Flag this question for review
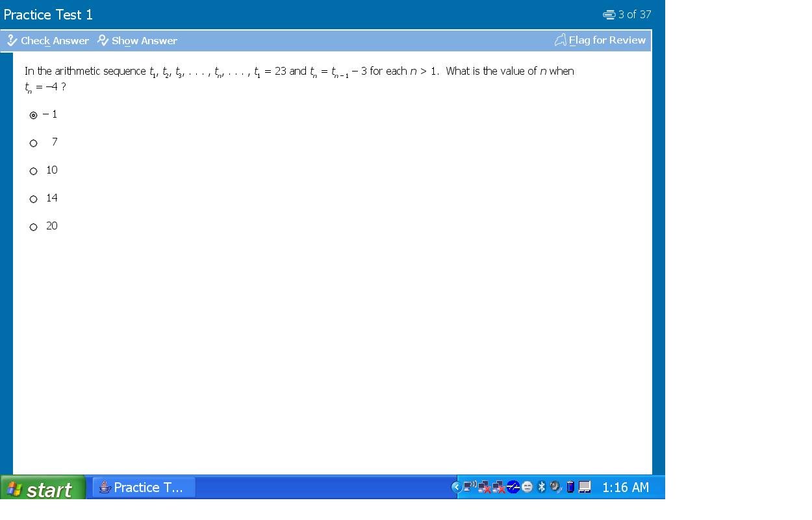This screenshot has width=812, height=520. click(600, 40)
